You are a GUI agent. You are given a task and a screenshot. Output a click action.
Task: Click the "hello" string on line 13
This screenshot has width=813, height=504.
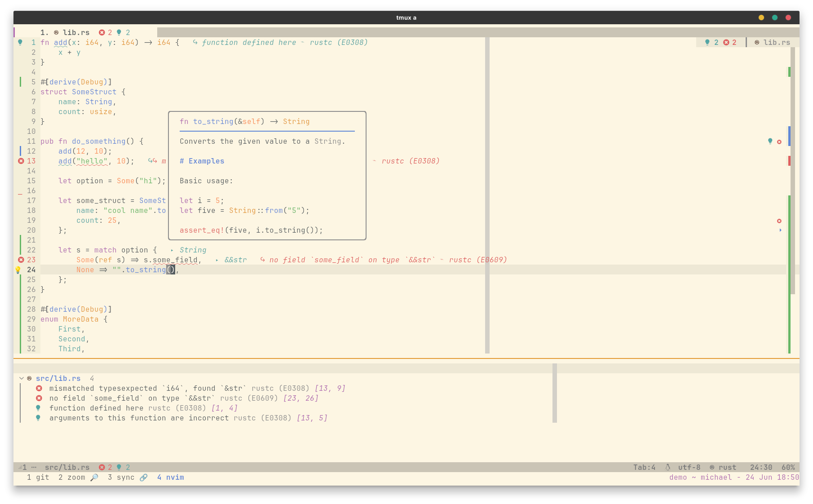coord(92,161)
